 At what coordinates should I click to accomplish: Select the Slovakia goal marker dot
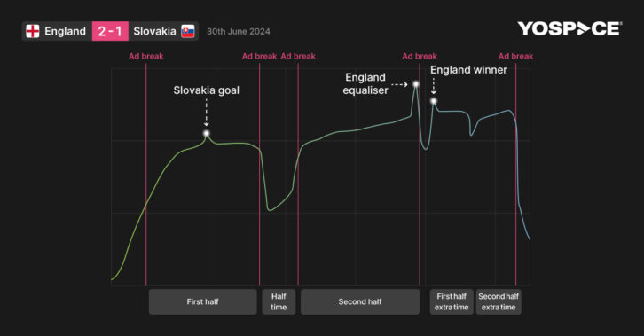[207, 133]
